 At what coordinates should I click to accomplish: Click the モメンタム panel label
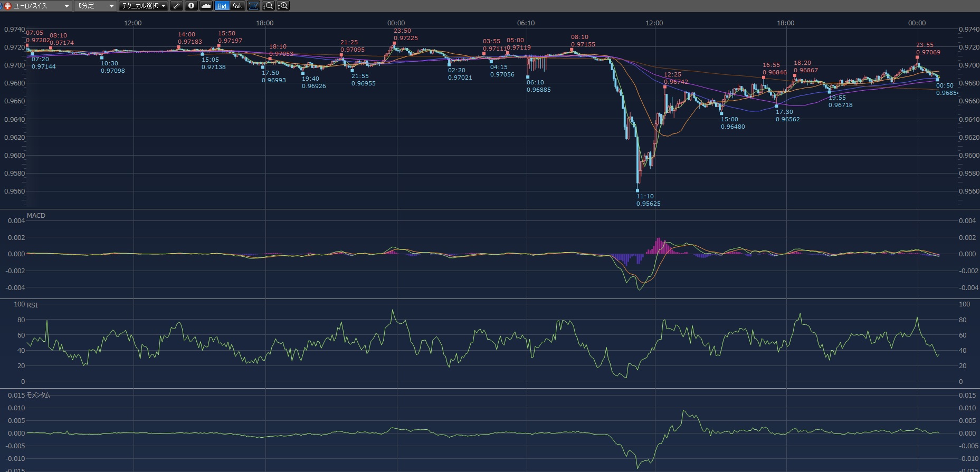(38, 395)
